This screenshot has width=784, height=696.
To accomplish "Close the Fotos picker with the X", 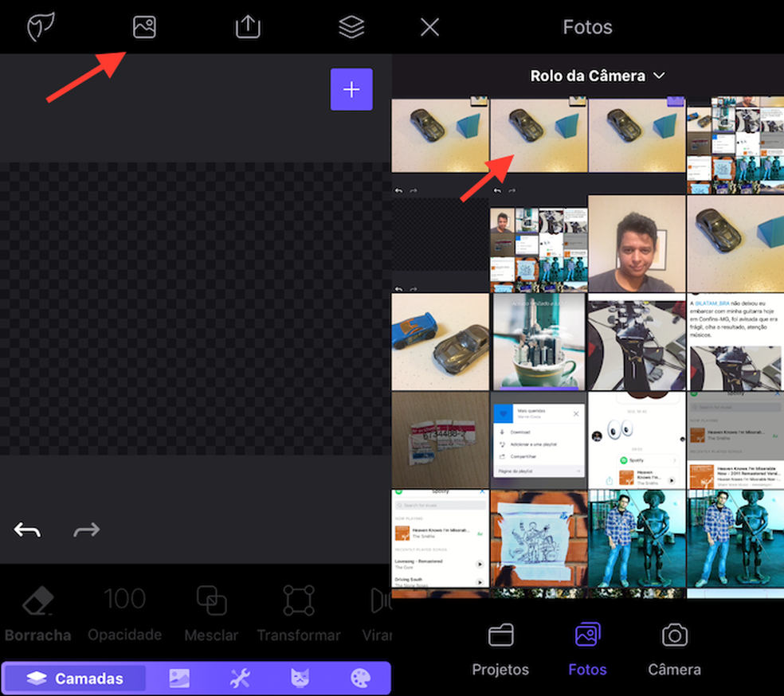I will [429, 27].
